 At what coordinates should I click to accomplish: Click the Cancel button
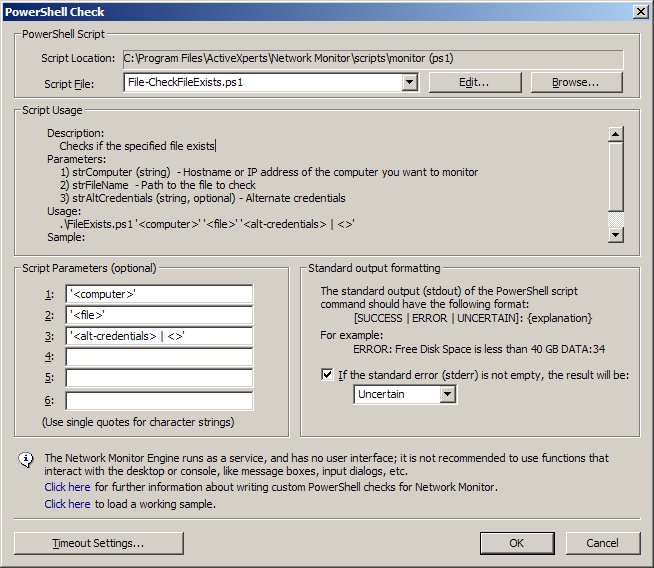coord(603,543)
